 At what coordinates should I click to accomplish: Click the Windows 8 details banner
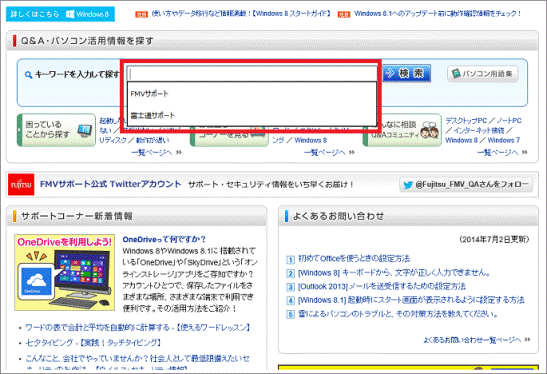[x=60, y=14]
